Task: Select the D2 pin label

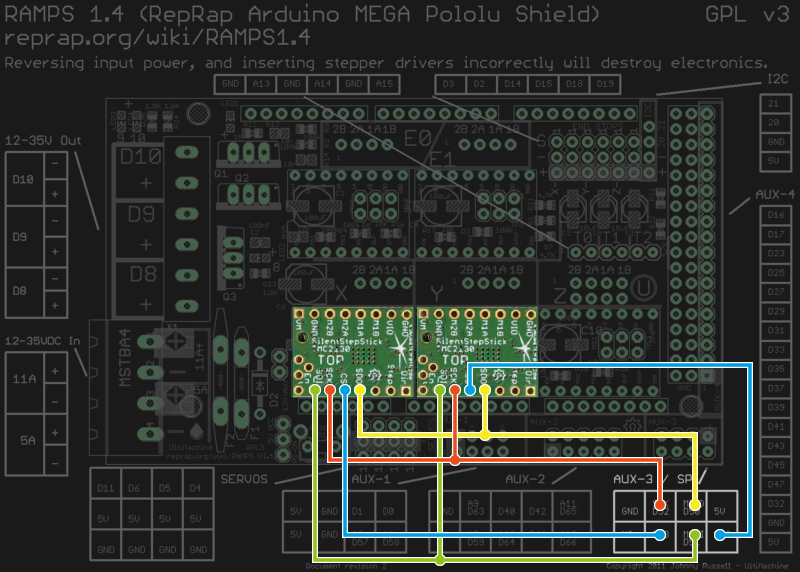Action: pos(480,84)
